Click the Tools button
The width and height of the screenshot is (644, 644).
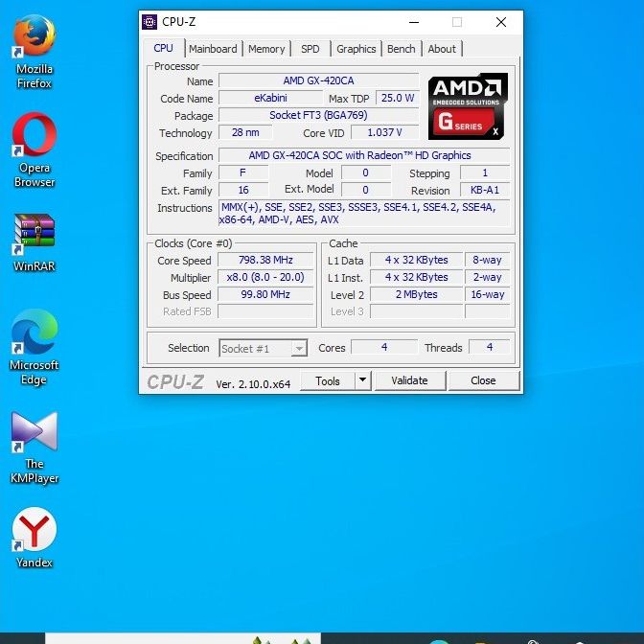pos(328,380)
